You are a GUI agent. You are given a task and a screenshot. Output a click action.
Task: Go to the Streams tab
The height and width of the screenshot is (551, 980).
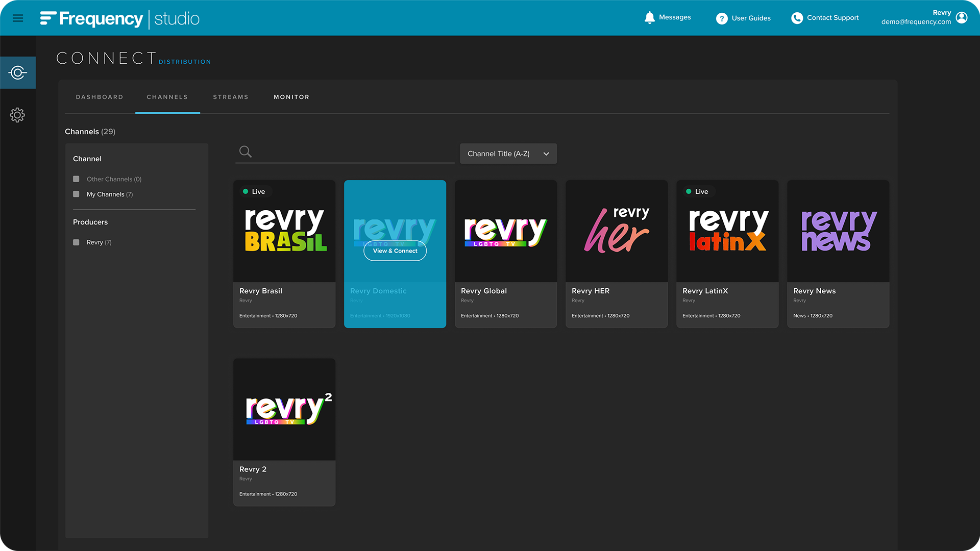(231, 97)
